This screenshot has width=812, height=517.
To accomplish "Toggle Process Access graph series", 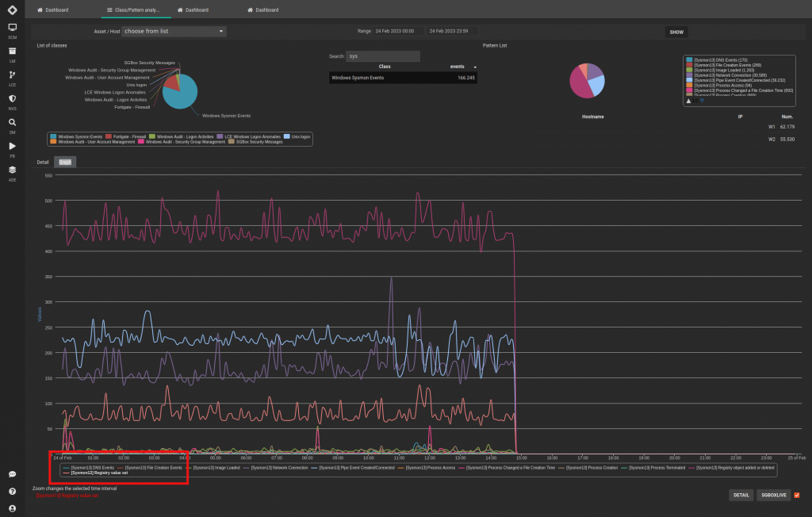I will click(427, 468).
